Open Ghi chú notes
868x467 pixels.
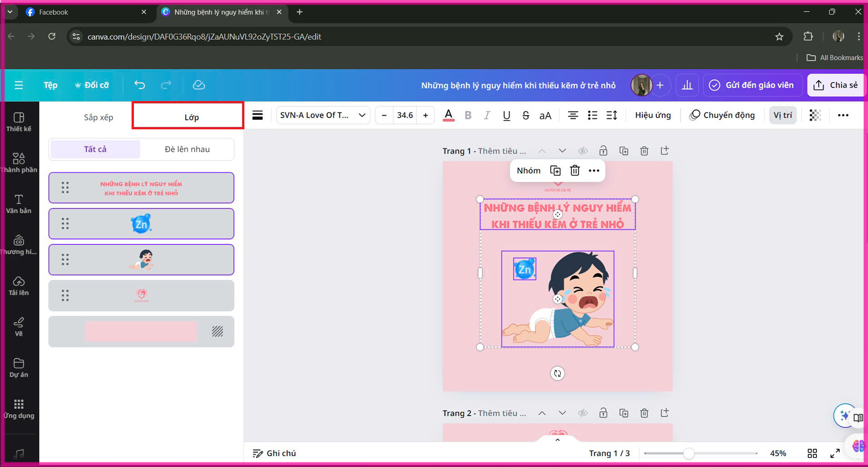click(274, 453)
